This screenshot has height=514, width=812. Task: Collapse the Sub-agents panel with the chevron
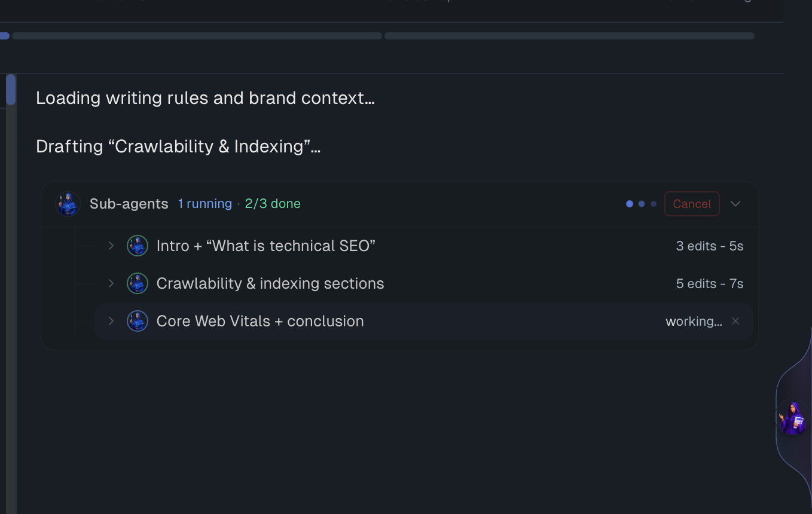(x=735, y=204)
